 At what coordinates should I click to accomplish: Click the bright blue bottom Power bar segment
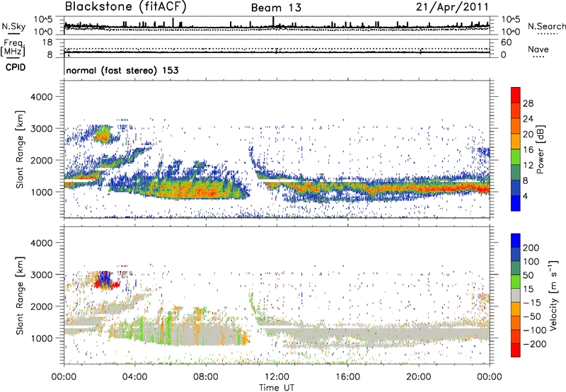tap(516, 203)
